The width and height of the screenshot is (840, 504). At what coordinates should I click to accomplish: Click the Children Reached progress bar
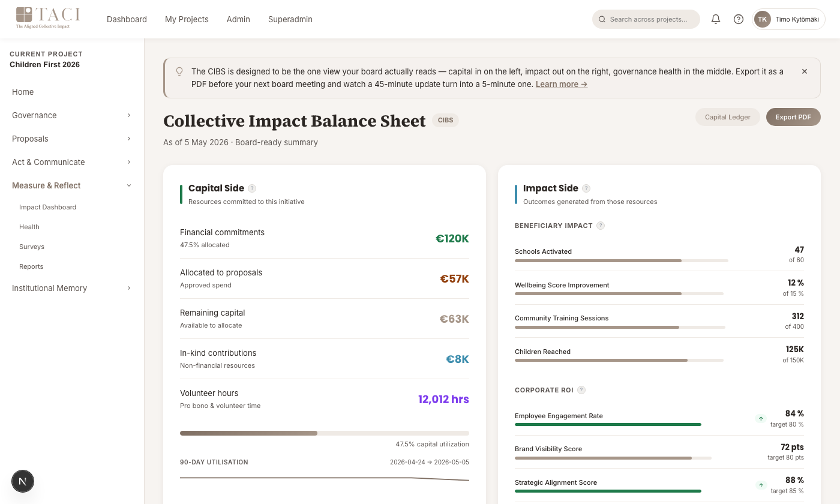619,361
